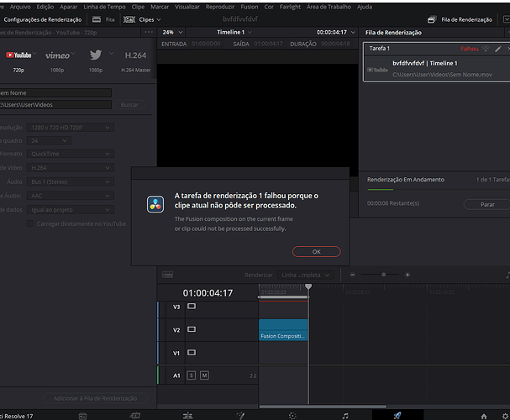This screenshot has height=420, width=510.
Task: Click the remote render icon on Tarefa 1
Action: [486, 49]
